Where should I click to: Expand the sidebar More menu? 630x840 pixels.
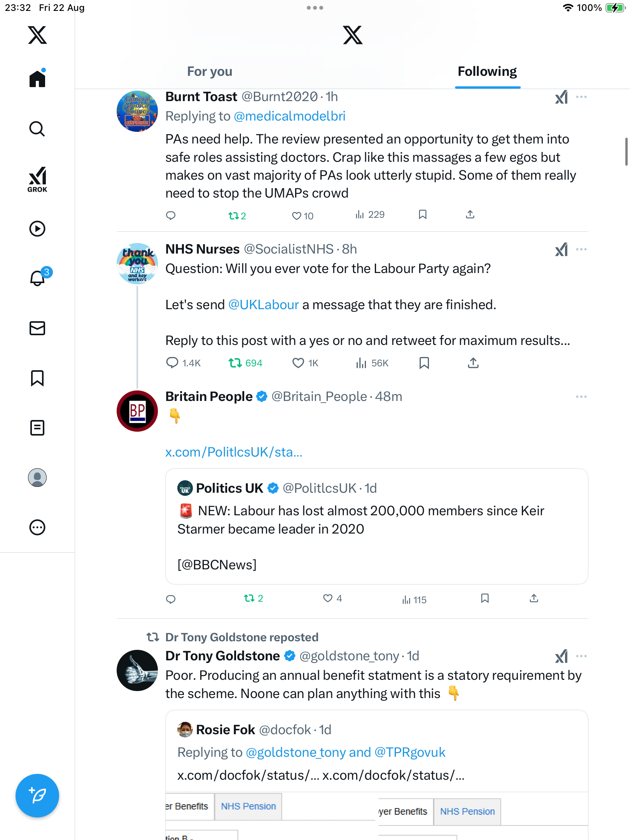(37, 527)
